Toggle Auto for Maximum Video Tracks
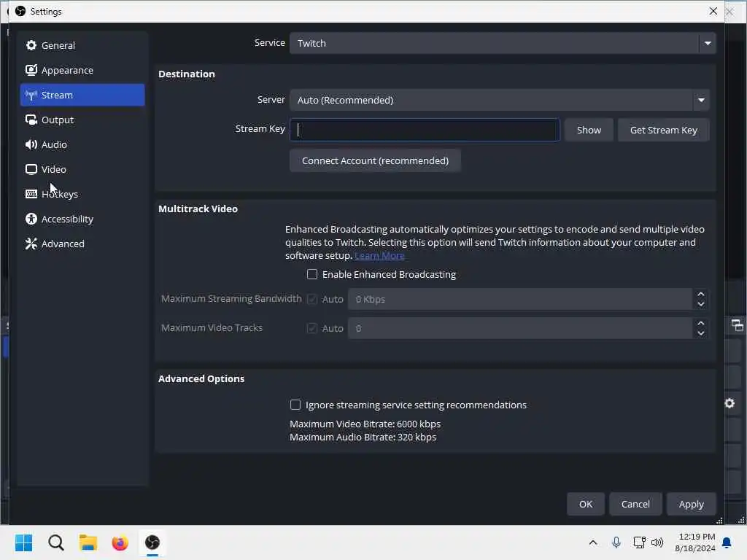Image resolution: width=747 pixels, height=560 pixels. (312, 328)
